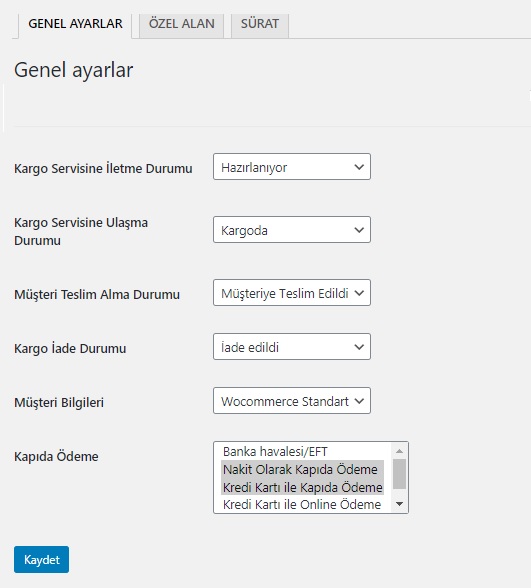Click the listbox scroll up arrow

pyautogui.click(x=399, y=451)
